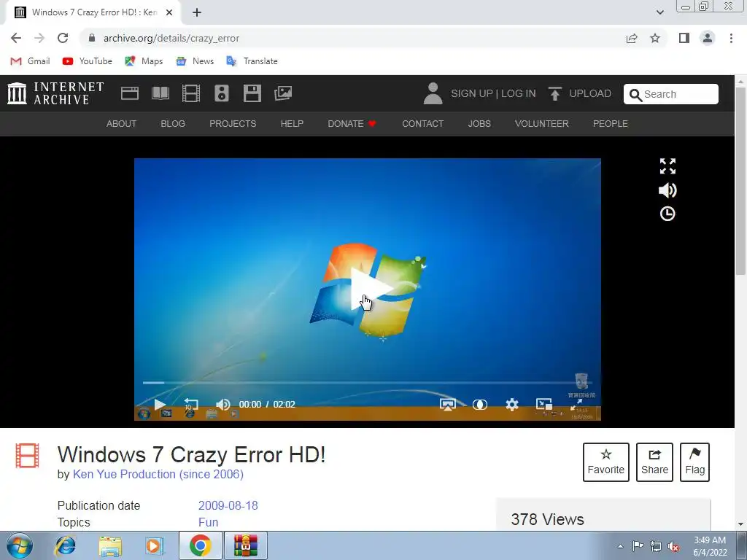Close the Windows 7 Crazy Error tab
This screenshot has height=560, width=747.
coord(169,12)
